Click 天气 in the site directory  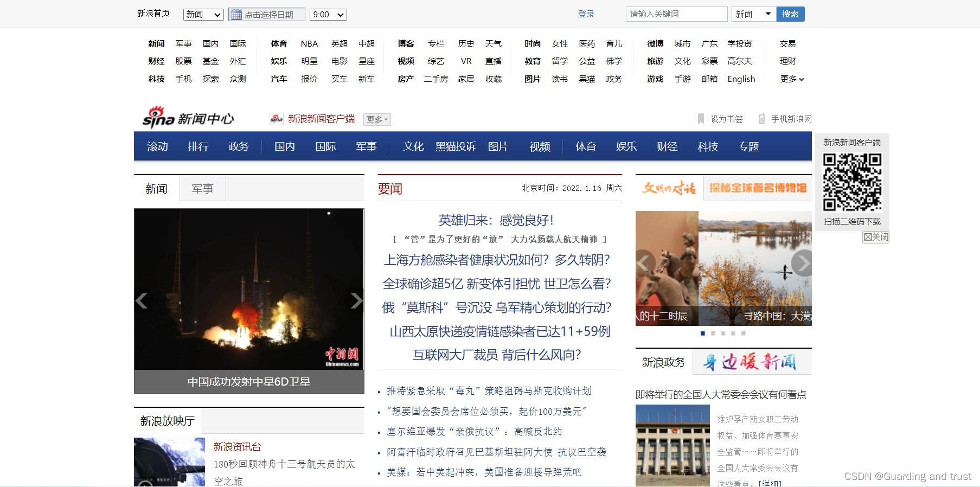tap(494, 43)
